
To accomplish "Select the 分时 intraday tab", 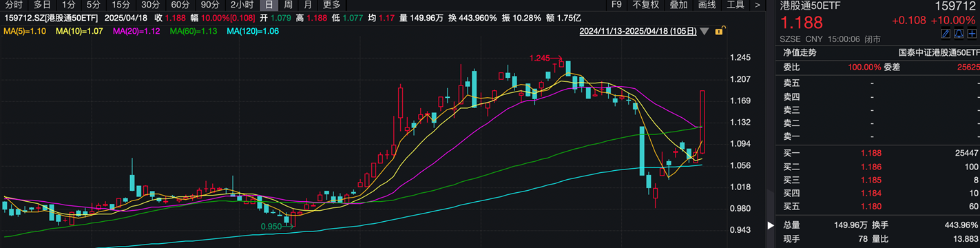I will [x=14, y=5].
